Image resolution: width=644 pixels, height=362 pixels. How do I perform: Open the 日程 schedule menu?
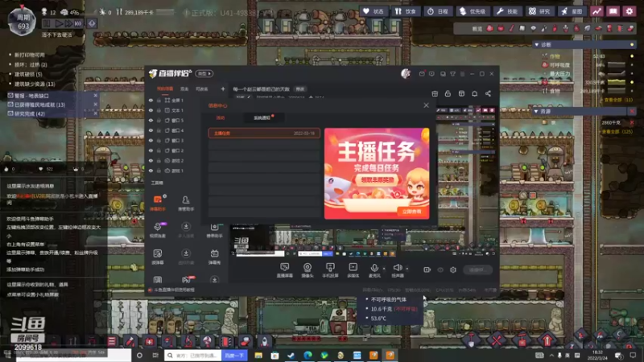pyautogui.click(x=437, y=11)
